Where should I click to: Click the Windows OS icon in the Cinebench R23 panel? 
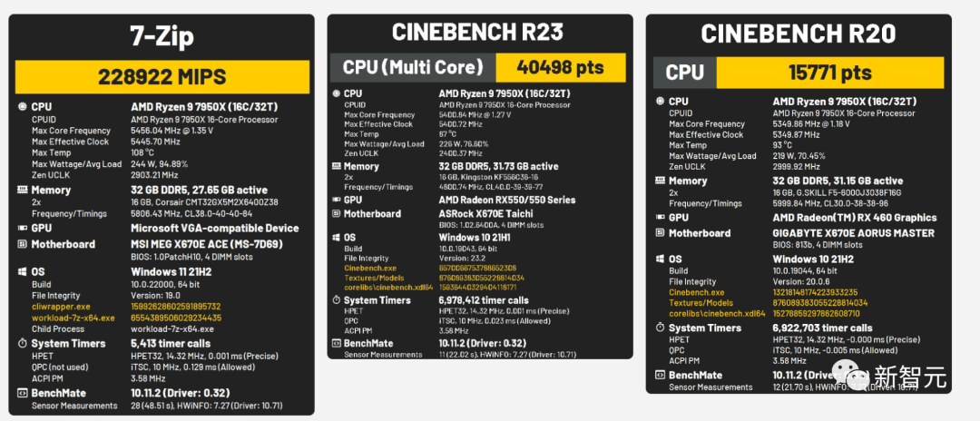tap(335, 237)
